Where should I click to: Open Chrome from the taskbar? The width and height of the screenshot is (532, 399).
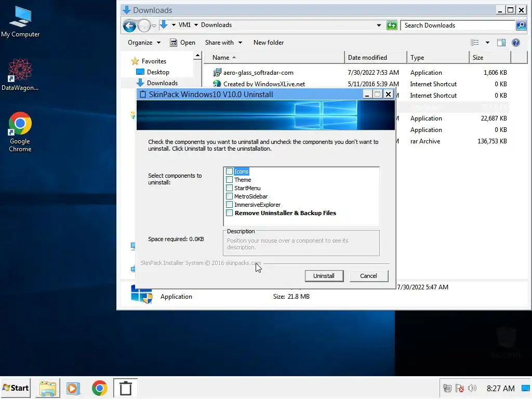point(99,388)
